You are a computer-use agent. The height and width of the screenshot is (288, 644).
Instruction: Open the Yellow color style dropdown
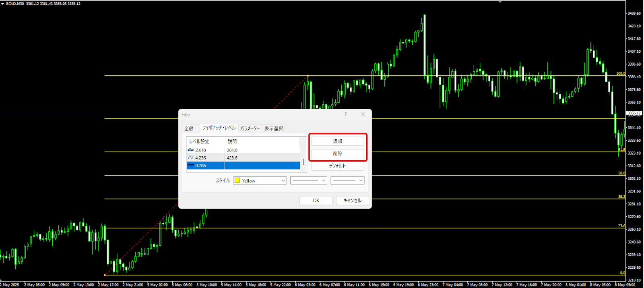(x=260, y=180)
